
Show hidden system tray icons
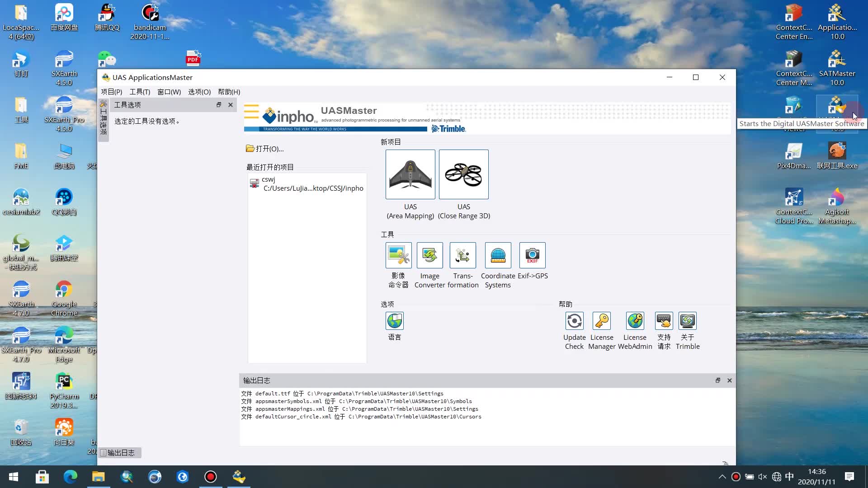tap(722, 477)
